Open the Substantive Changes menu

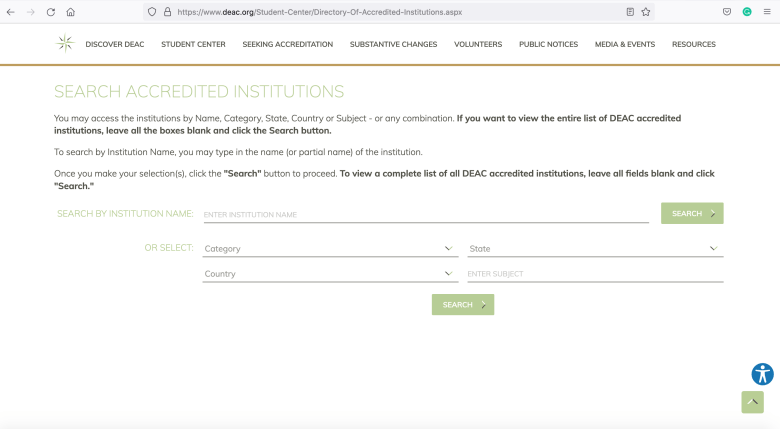[x=393, y=44]
